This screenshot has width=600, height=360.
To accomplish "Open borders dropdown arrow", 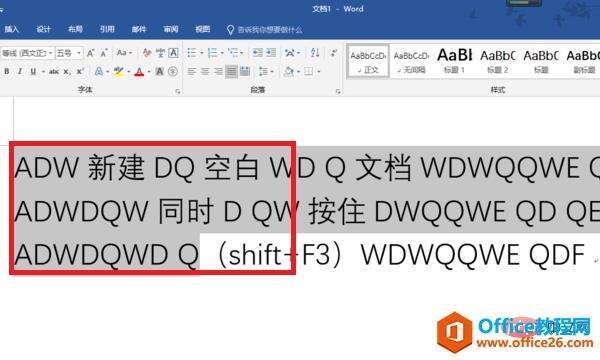I will pyautogui.click(x=318, y=72).
